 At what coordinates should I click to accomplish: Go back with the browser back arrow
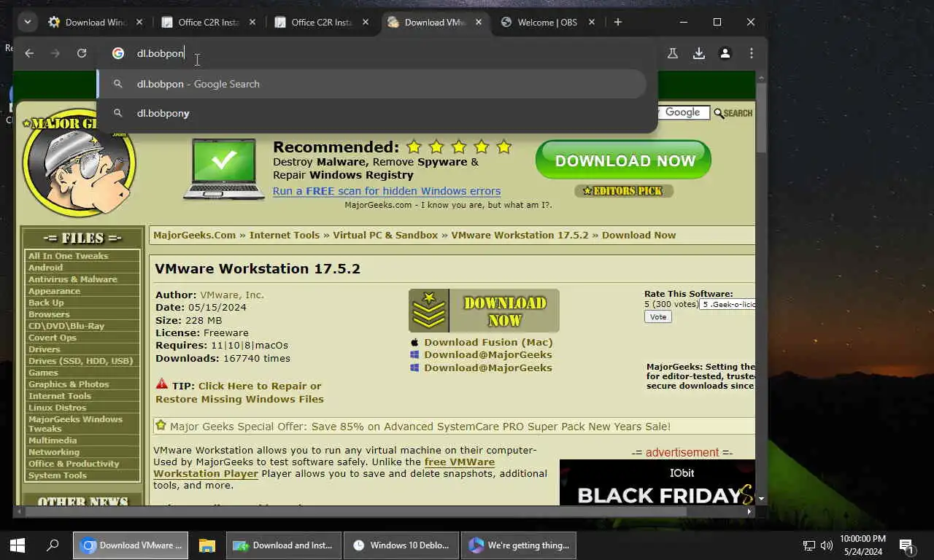(29, 53)
